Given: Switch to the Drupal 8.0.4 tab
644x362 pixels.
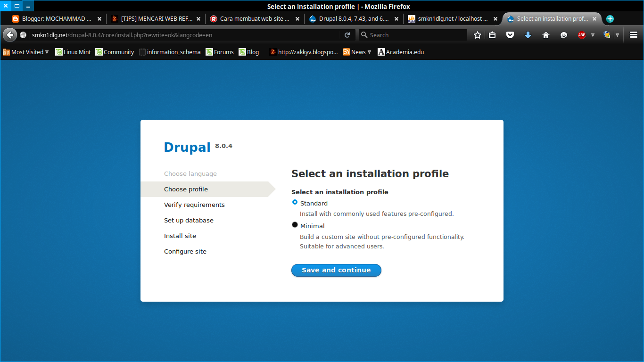Looking at the screenshot, I should [x=349, y=19].
